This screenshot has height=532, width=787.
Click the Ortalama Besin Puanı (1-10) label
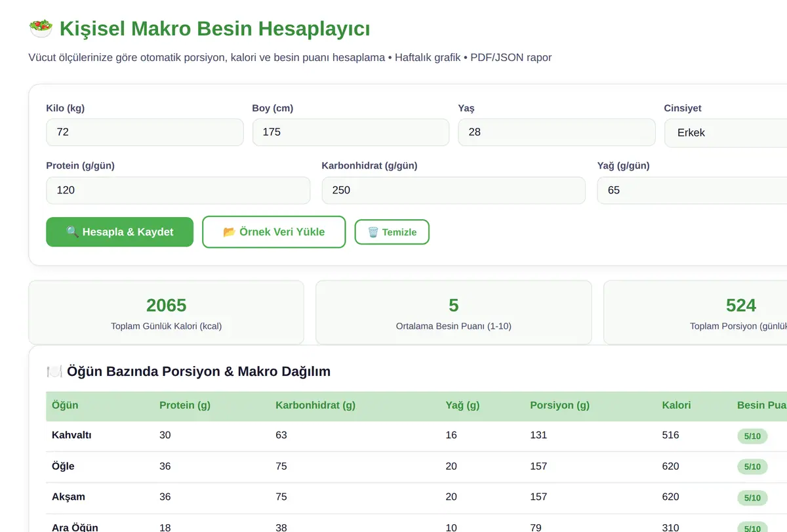pyautogui.click(x=453, y=326)
